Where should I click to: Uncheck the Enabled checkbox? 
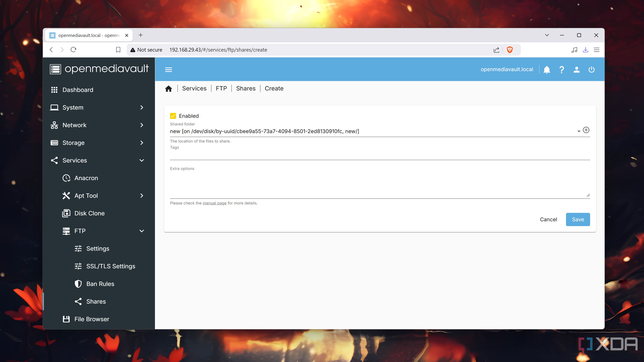coord(173,116)
